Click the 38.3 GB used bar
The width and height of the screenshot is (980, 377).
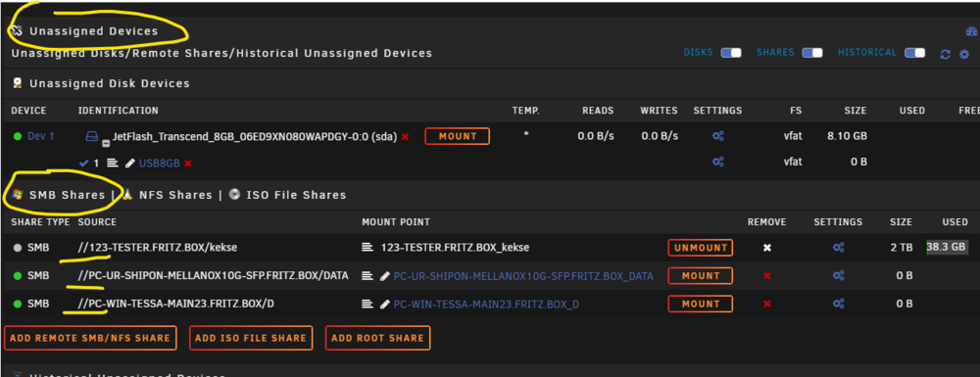tap(947, 247)
